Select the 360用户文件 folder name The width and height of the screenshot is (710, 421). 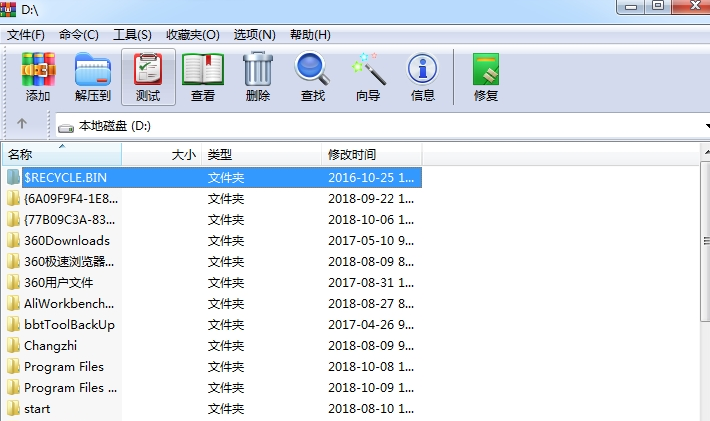(58, 282)
